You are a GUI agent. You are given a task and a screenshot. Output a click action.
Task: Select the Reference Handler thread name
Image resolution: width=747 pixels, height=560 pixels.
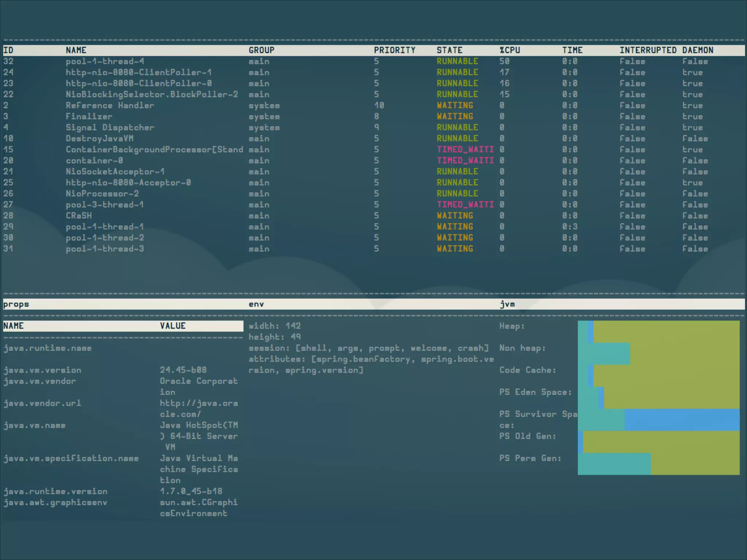click(x=110, y=105)
